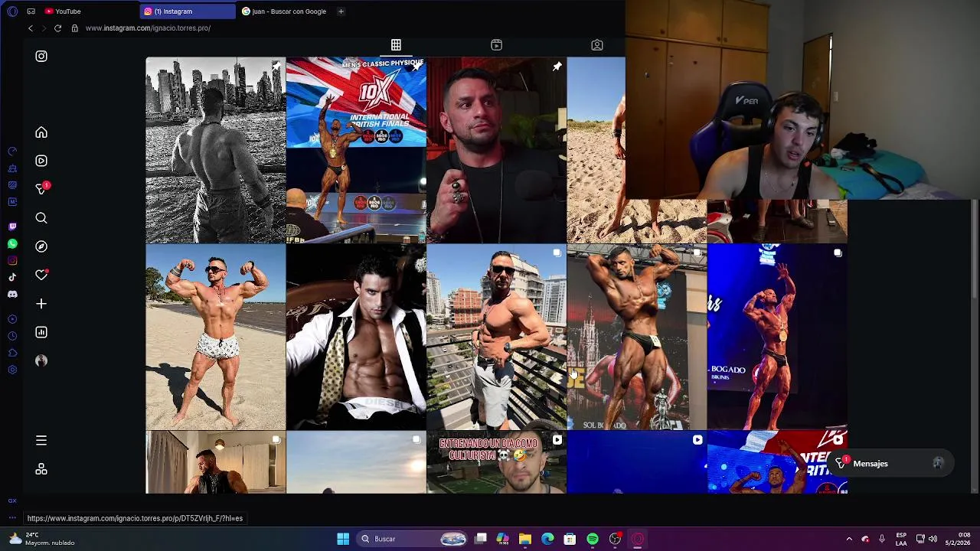Open Sol Bogado stage pose post

pyautogui.click(x=636, y=337)
